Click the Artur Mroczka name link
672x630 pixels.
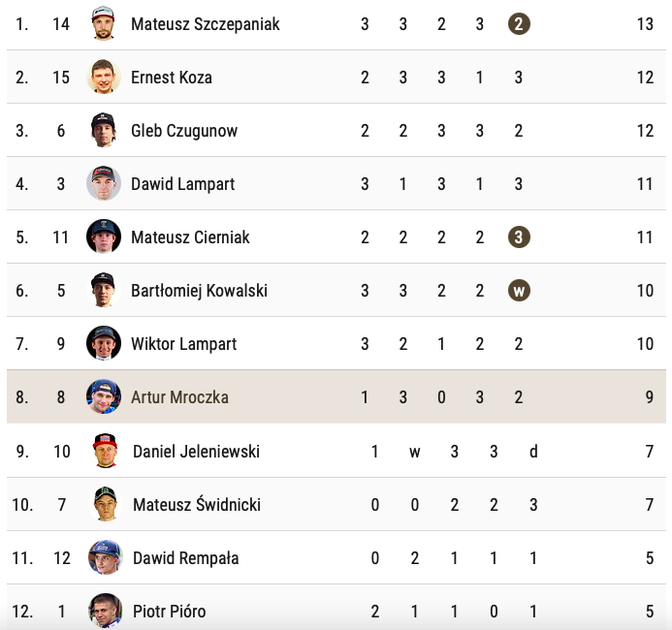pos(179,397)
